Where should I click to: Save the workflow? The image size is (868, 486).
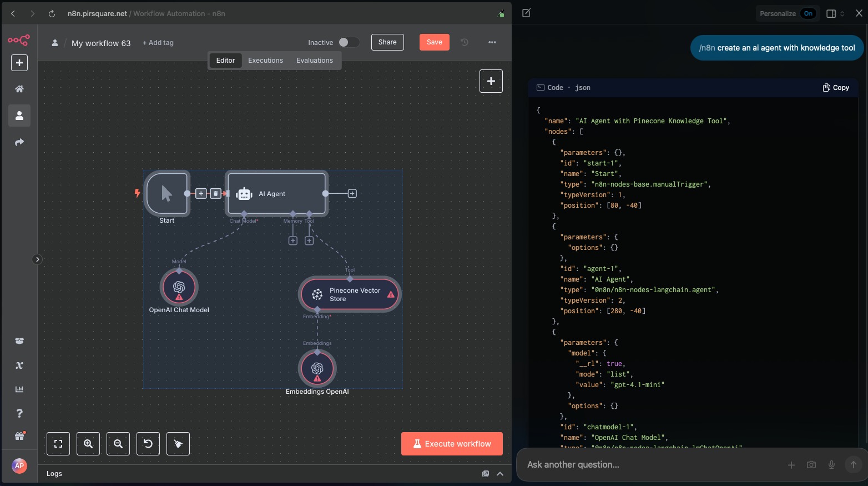click(x=435, y=42)
